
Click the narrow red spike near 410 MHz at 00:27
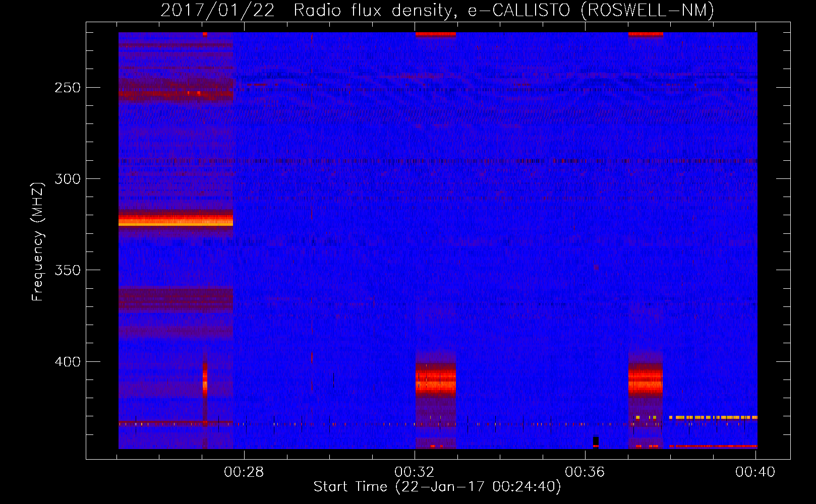tap(205, 379)
